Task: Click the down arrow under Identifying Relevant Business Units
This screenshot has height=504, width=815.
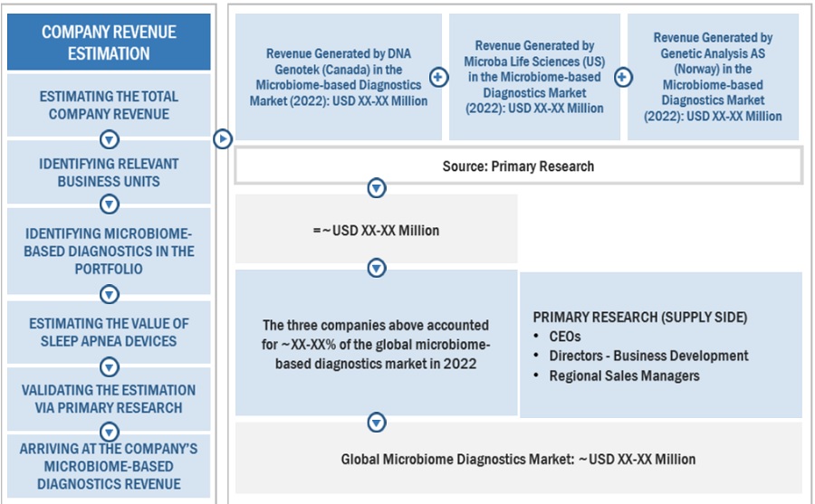Action: [x=109, y=204]
